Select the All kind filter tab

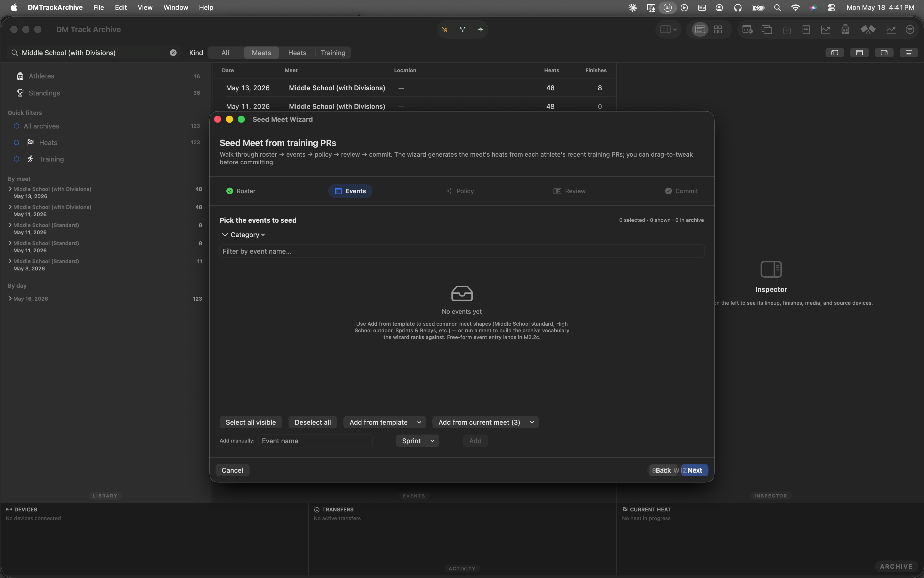tap(225, 53)
